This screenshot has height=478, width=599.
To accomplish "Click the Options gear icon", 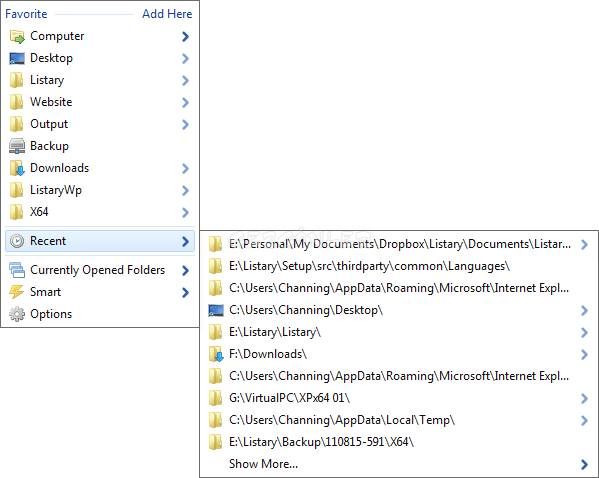I will click(17, 314).
